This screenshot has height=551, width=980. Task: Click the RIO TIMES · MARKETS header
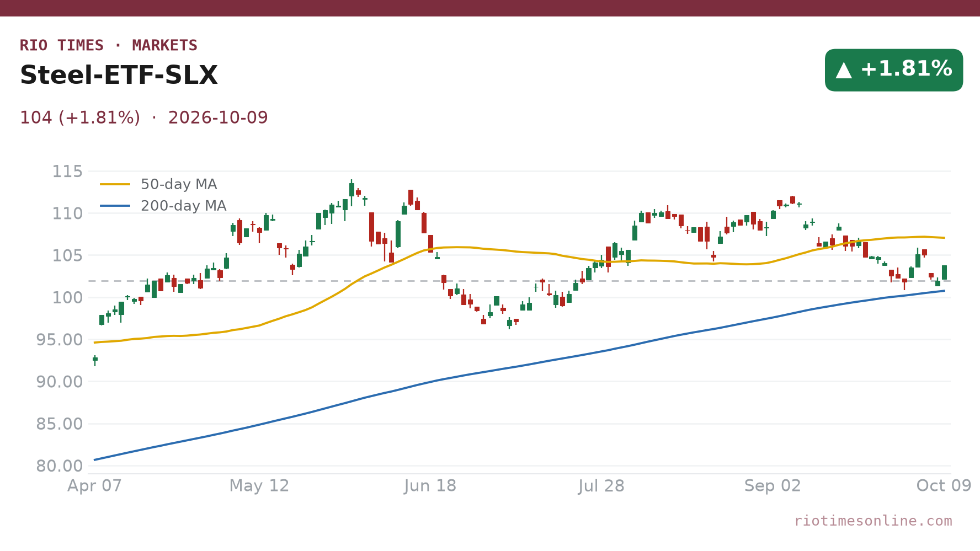(x=109, y=45)
